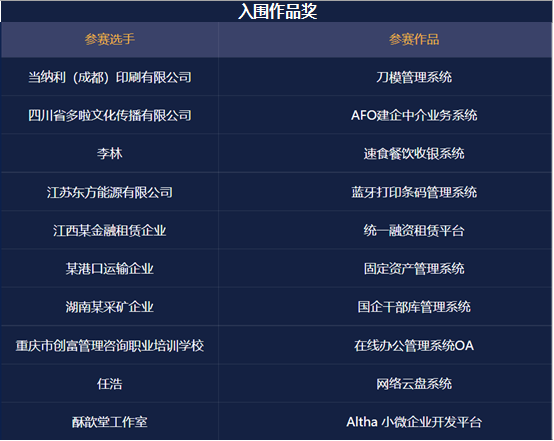
Task: Select 江西某金融租赁企业 cell
Action: pos(110,231)
